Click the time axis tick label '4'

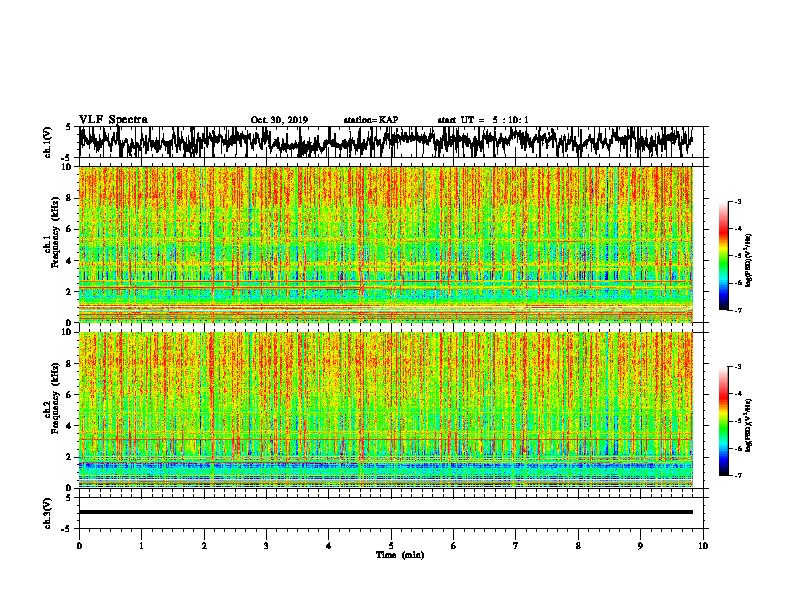click(329, 545)
